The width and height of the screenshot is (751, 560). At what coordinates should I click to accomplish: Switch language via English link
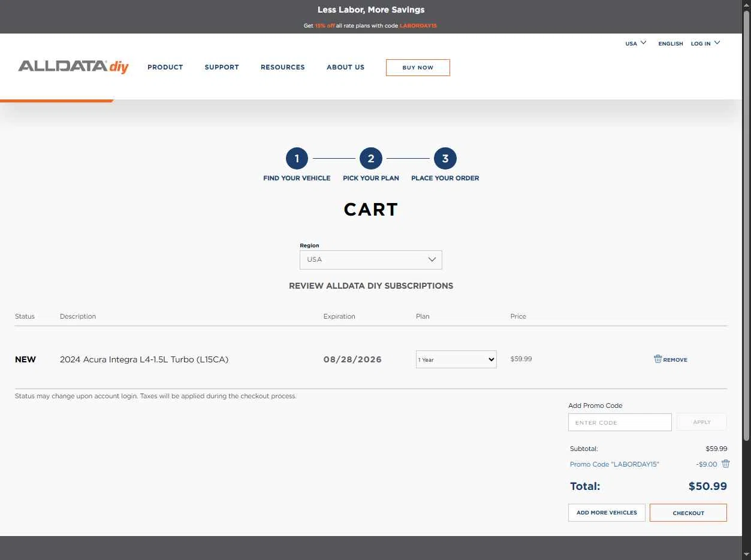pos(671,44)
